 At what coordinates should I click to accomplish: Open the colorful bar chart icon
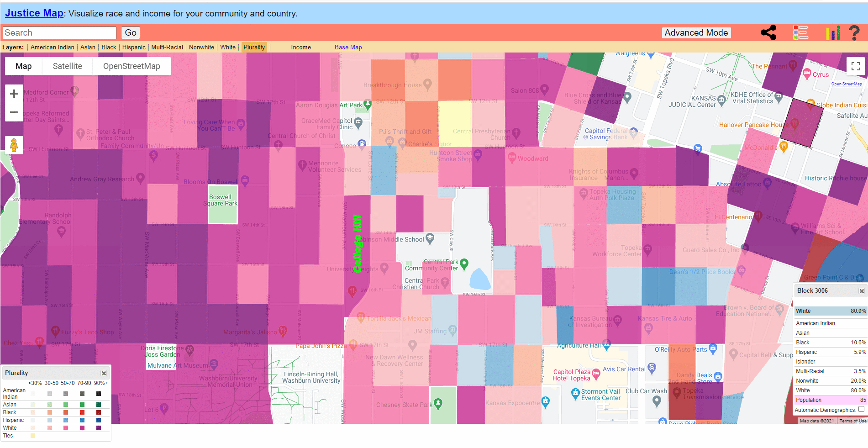pyautogui.click(x=833, y=33)
